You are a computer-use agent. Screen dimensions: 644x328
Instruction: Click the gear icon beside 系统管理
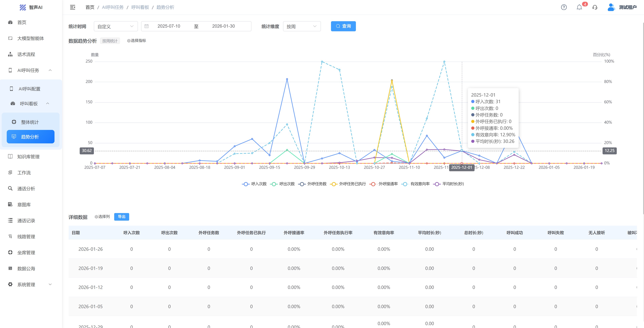pos(10,284)
